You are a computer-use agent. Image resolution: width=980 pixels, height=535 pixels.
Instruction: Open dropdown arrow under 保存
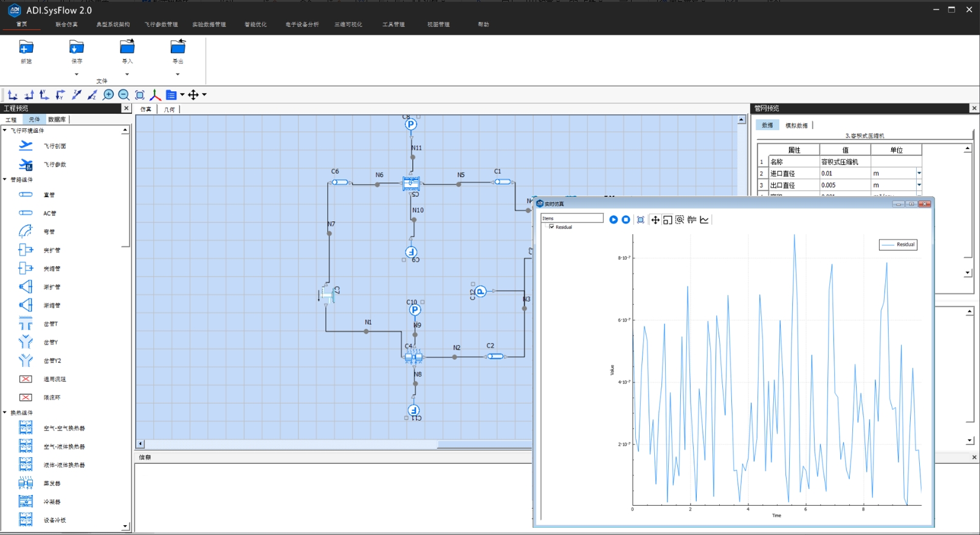coord(77,74)
